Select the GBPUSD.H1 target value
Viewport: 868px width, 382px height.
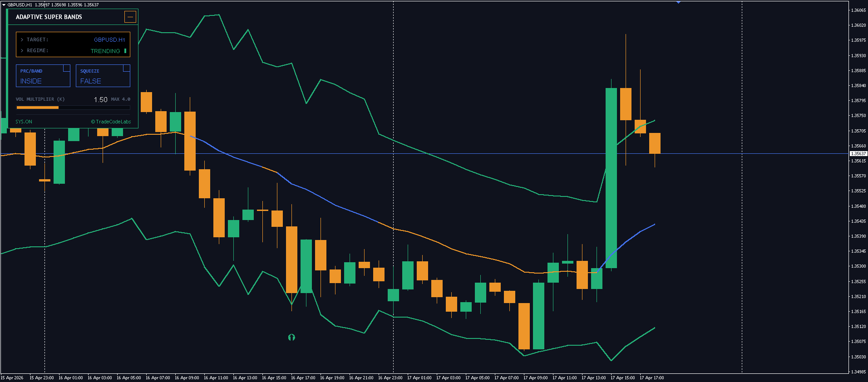(109, 40)
